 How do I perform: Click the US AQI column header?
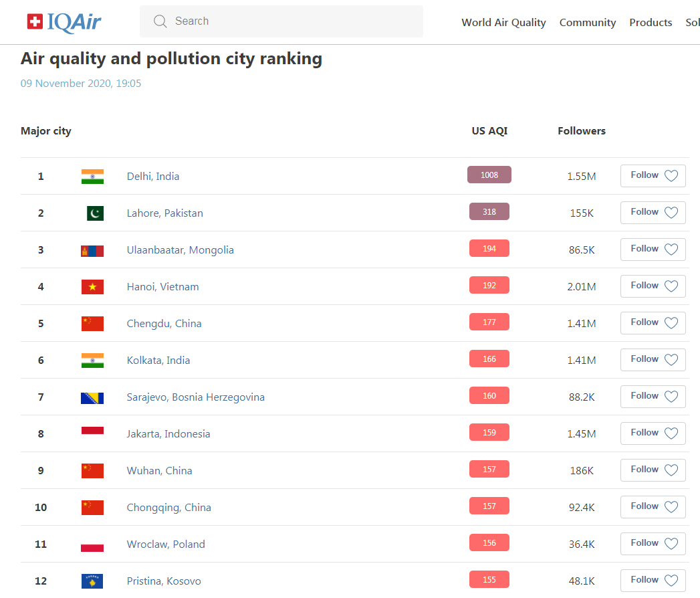tap(489, 131)
